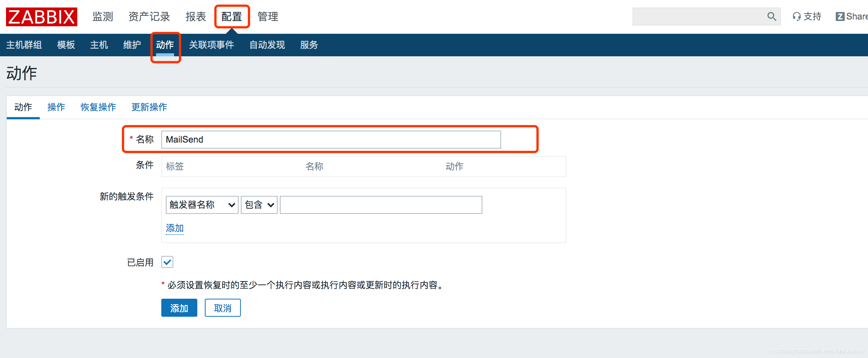Go to 主机群组 submenu
The image size is (868, 358).
(24, 45)
